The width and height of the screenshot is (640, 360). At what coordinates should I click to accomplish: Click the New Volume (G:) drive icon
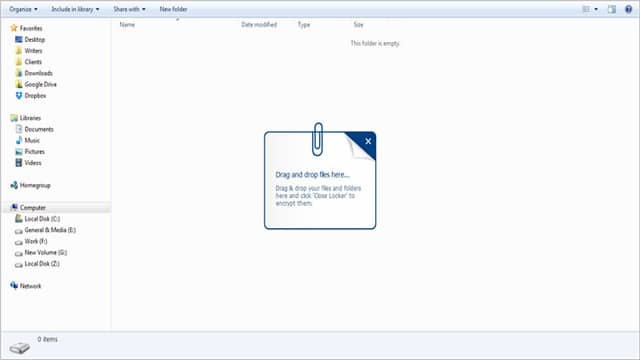point(19,253)
